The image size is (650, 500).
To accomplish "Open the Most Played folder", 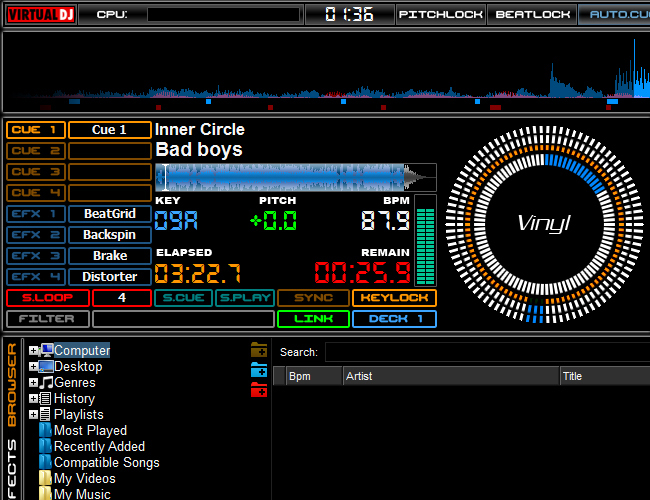I will coord(90,430).
